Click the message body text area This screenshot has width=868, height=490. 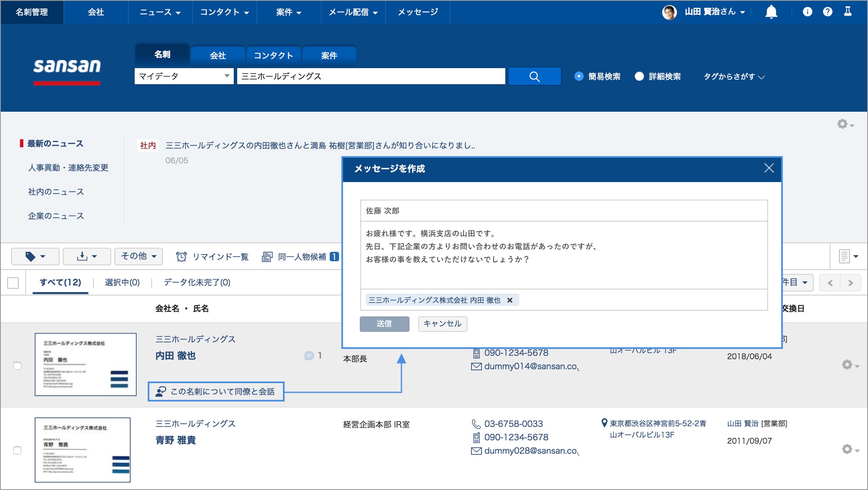click(x=564, y=255)
